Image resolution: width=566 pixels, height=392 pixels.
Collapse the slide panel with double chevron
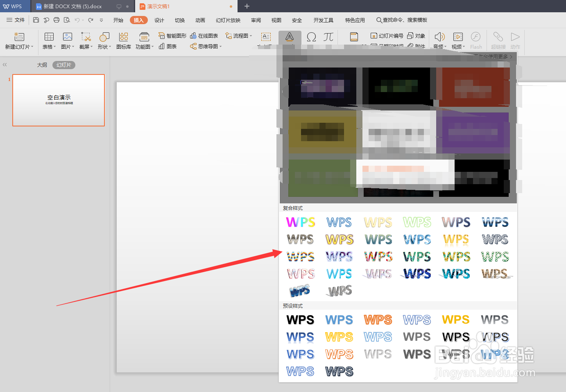[x=5, y=65]
